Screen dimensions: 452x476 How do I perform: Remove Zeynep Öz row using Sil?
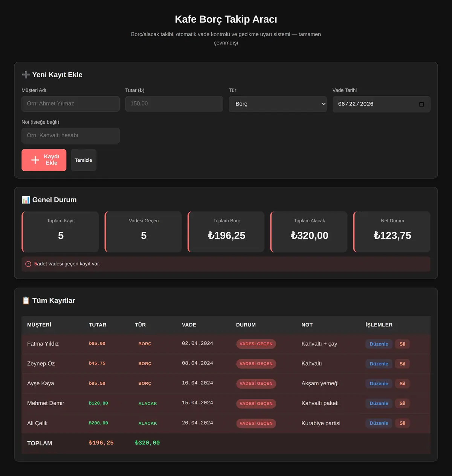pyautogui.click(x=402, y=364)
